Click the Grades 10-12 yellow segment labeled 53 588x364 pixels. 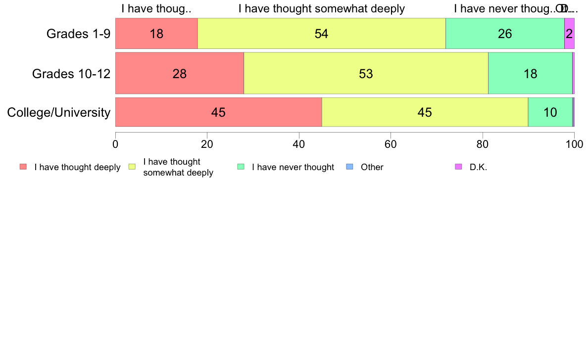(366, 73)
